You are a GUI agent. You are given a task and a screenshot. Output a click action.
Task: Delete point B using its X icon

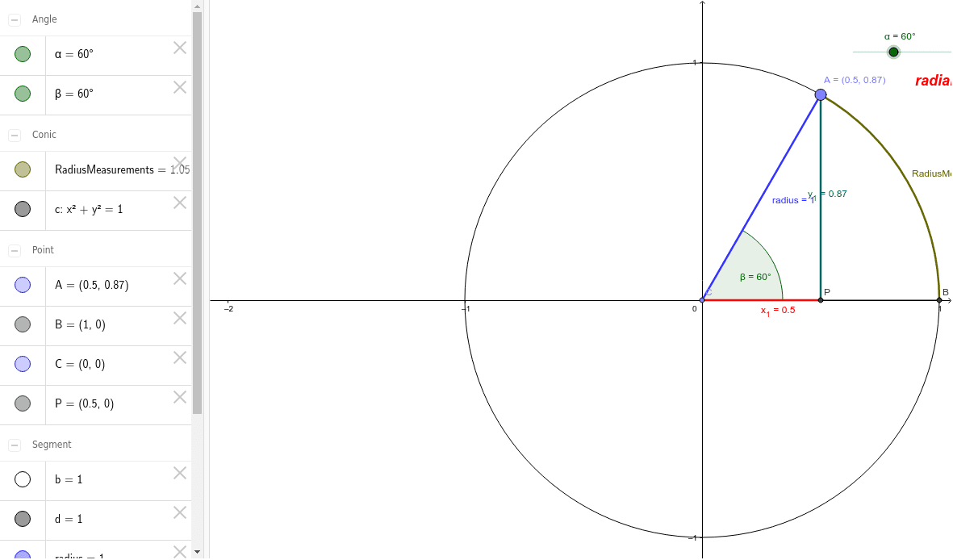tap(179, 317)
